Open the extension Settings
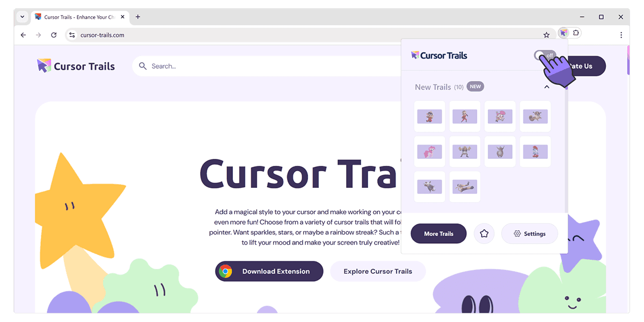Image resolution: width=644 pixels, height=322 pixels. point(530,233)
